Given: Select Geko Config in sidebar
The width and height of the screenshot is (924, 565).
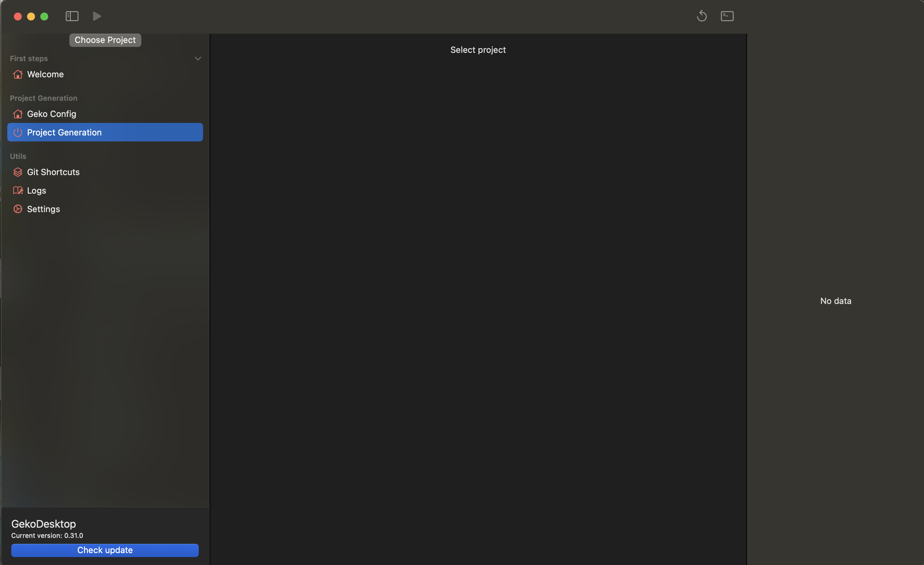Looking at the screenshot, I should point(52,114).
